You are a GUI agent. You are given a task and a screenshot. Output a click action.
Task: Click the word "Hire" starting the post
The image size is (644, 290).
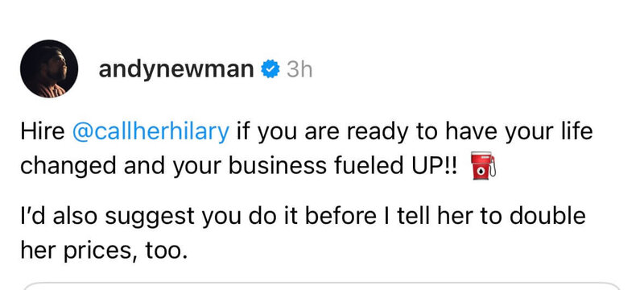(x=43, y=132)
